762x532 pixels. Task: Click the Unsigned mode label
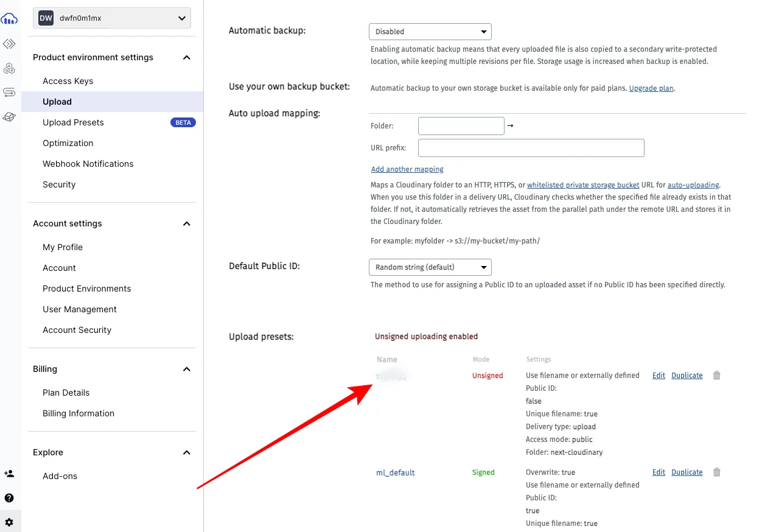coord(488,376)
